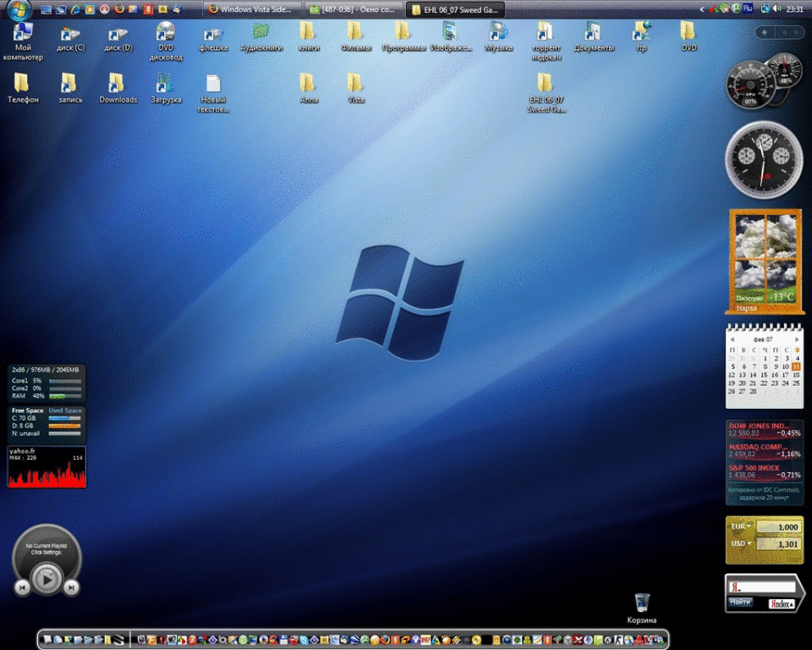The width and height of the screenshot is (812, 650).
Task: Switch to Windows Vista Side... taskbar window
Action: 252,9
